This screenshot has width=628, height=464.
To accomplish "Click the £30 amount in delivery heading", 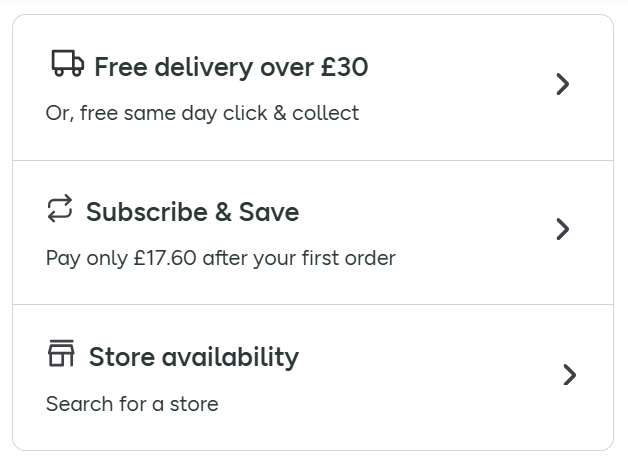I will point(344,67).
